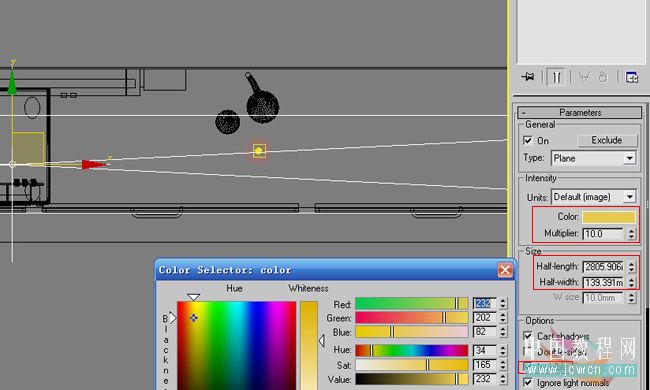Click the red X-axis arrow of the move gizmo

(x=94, y=165)
